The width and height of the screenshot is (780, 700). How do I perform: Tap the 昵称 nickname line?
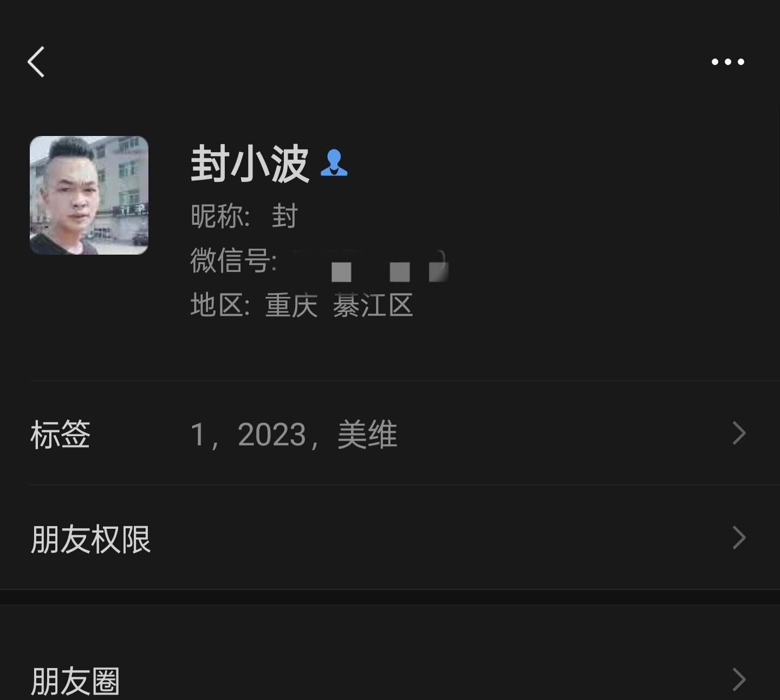coord(244,216)
